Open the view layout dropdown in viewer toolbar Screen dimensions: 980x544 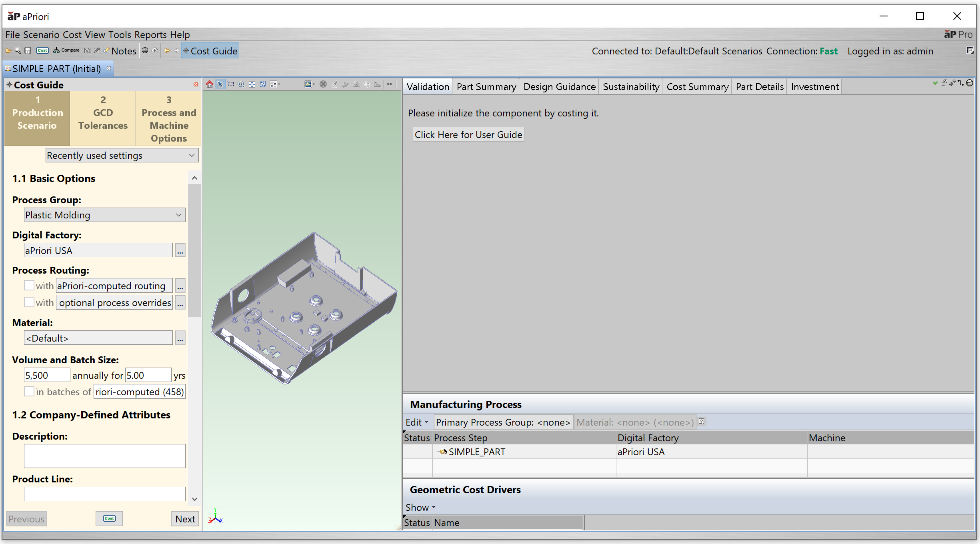(275, 84)
